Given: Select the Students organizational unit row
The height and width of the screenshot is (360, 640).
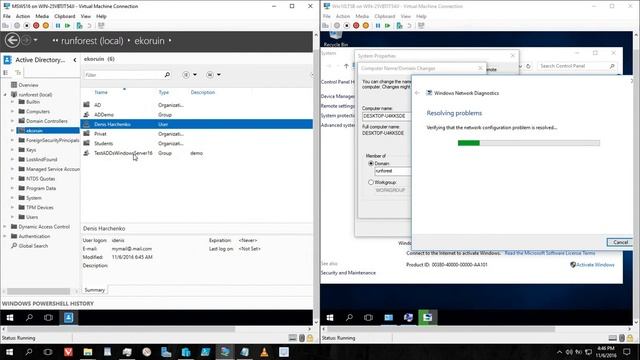Looking at the screenshot, I should point(197,143).
